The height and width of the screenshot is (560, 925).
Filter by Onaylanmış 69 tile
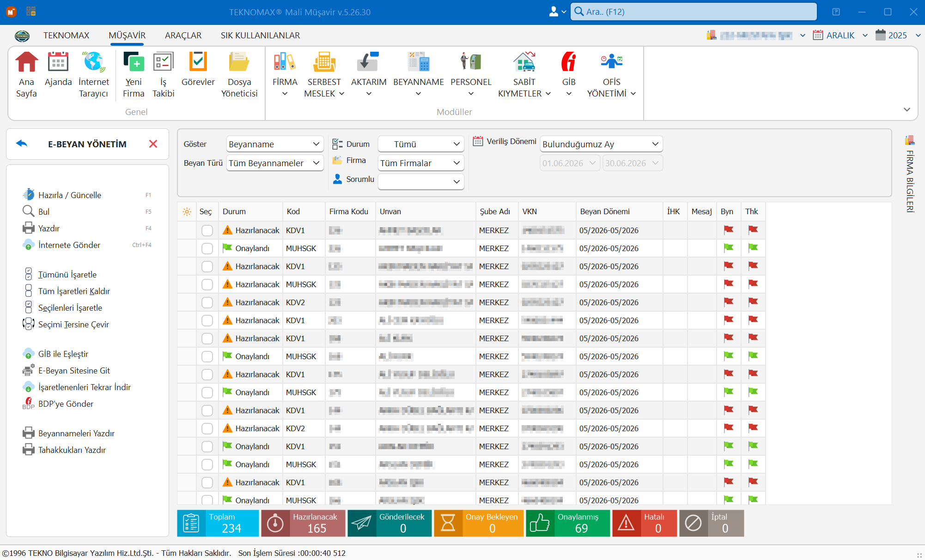tap(568, 523)
